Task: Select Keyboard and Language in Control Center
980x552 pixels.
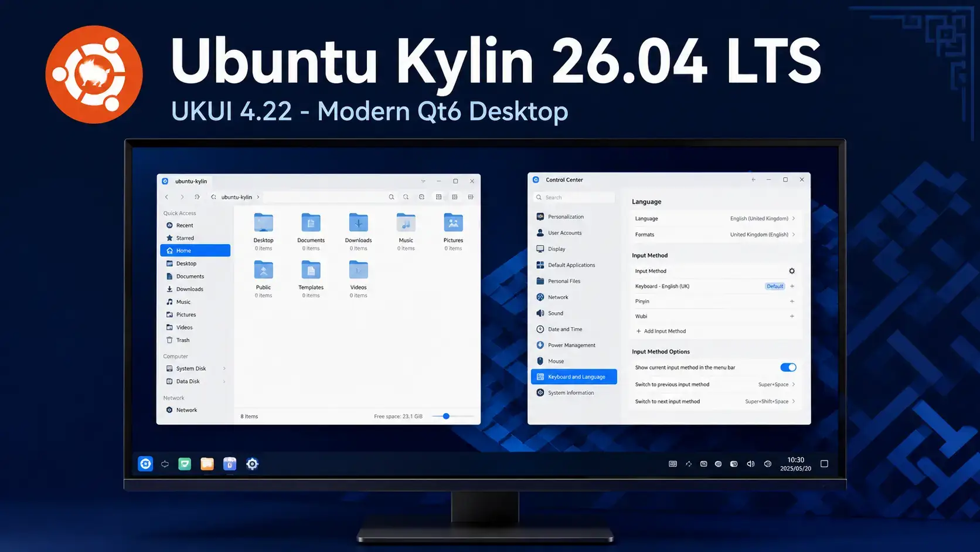Action: click(x=574, y=377)
